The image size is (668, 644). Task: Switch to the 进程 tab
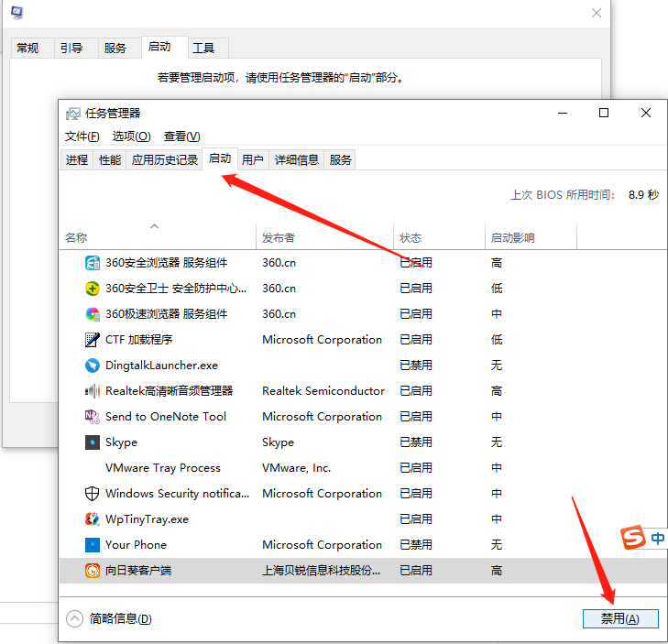coord(77,159)
